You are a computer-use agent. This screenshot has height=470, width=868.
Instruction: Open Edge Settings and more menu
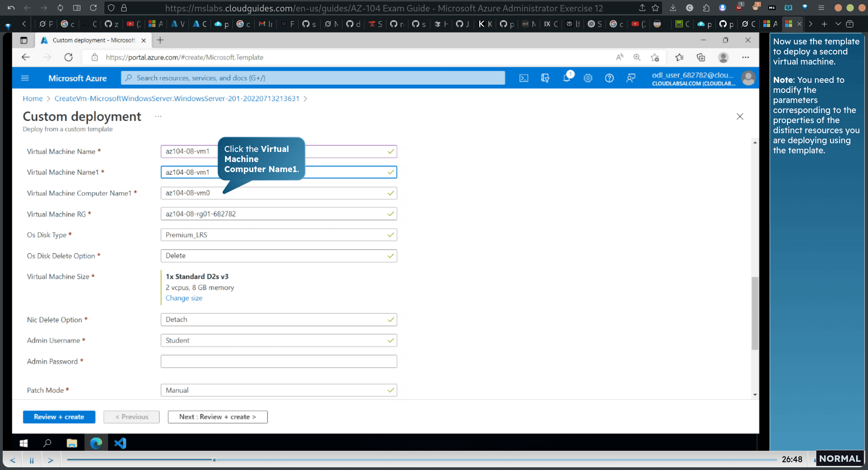click(x=745, y=57)
